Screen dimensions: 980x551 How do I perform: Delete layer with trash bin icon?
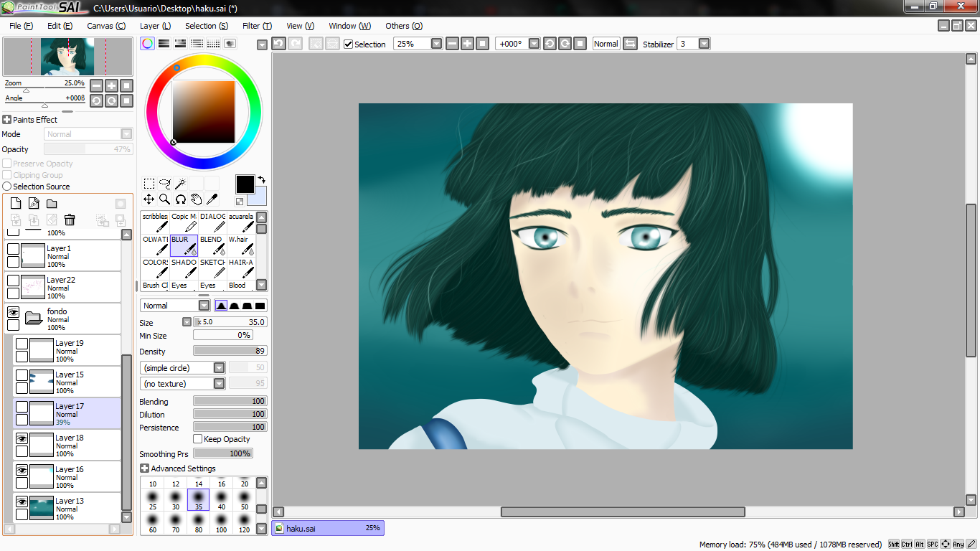pyautogui.click(x=70, y=220)
